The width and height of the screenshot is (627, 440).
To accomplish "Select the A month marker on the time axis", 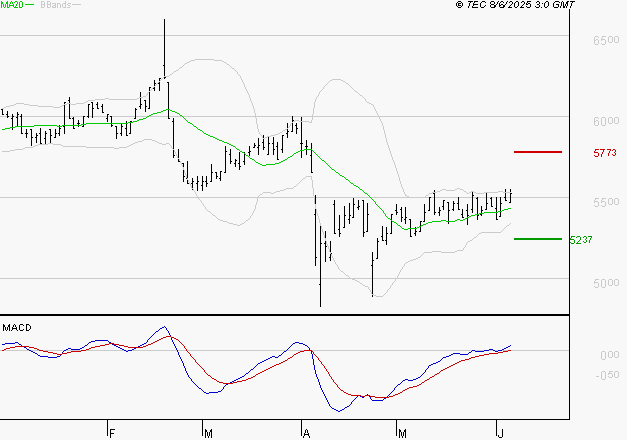I will [306, 433].
